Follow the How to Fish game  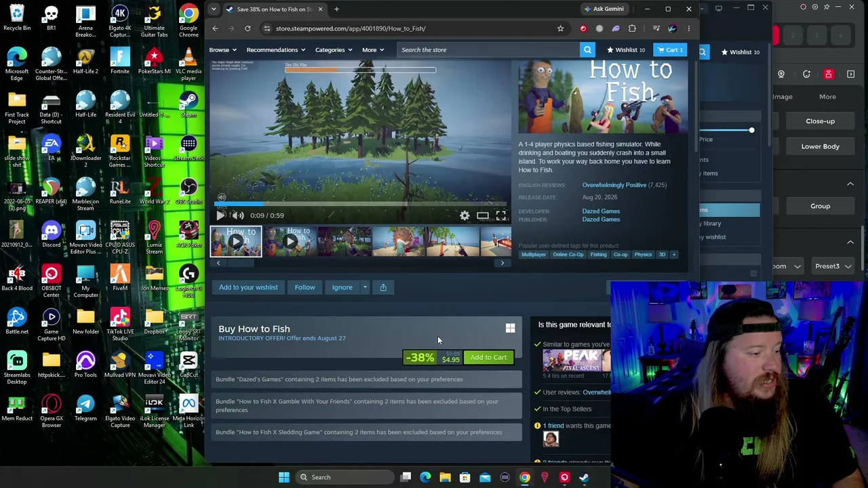(304, 287)
